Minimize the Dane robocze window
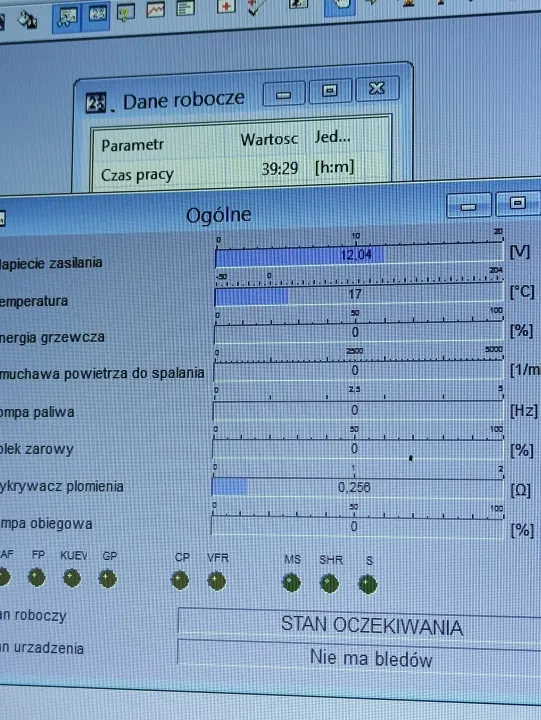The image size is (541, 720). coord(284,95)
